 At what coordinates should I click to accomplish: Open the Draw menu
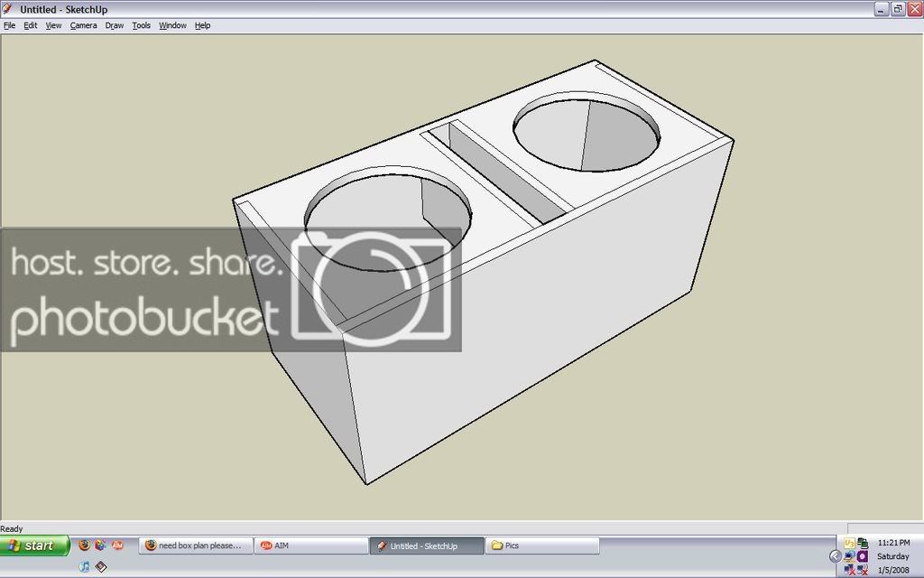[115, 25]
